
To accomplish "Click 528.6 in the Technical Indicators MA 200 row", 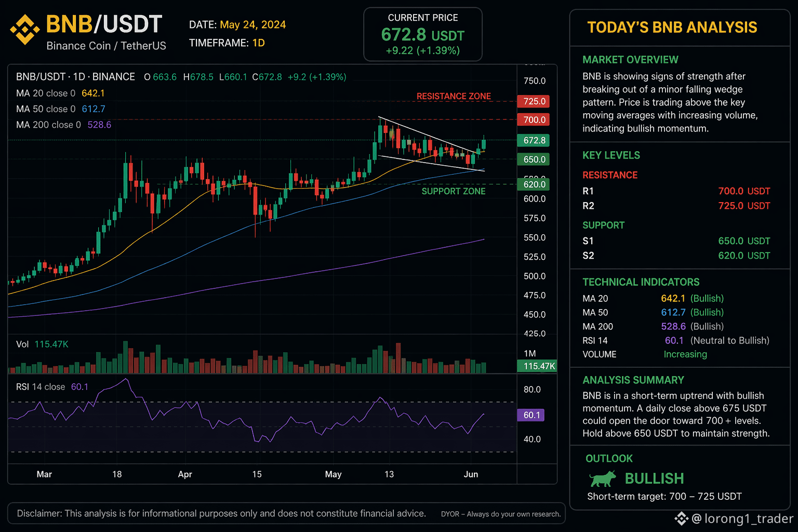I will point(673,326).
